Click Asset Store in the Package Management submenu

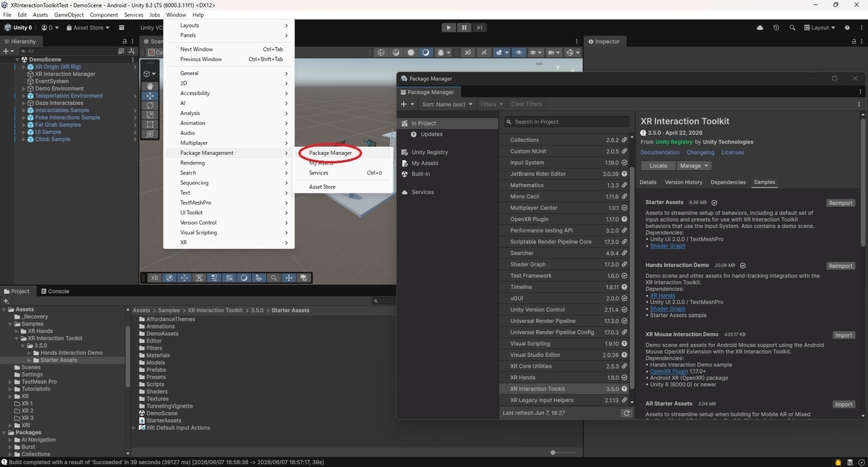click(x=322, y=187)
